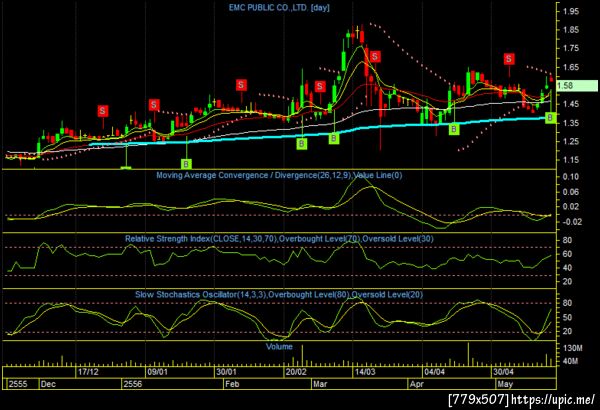Click the May month label
The width and height of the screenshot is (600, 410).
click(x=505, y=384)
